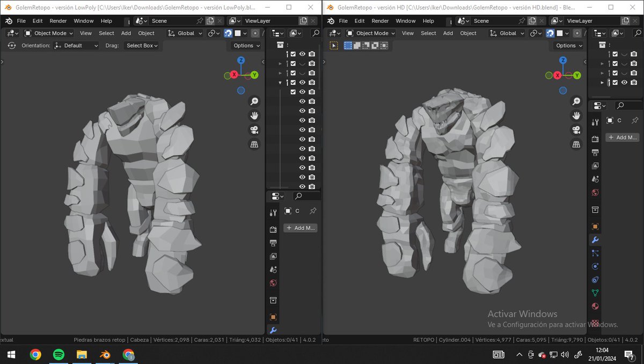This screenshot has width=644, height=364.
Task: Toggle first outliner checkbox in HD window
Action: pos(615,54)
